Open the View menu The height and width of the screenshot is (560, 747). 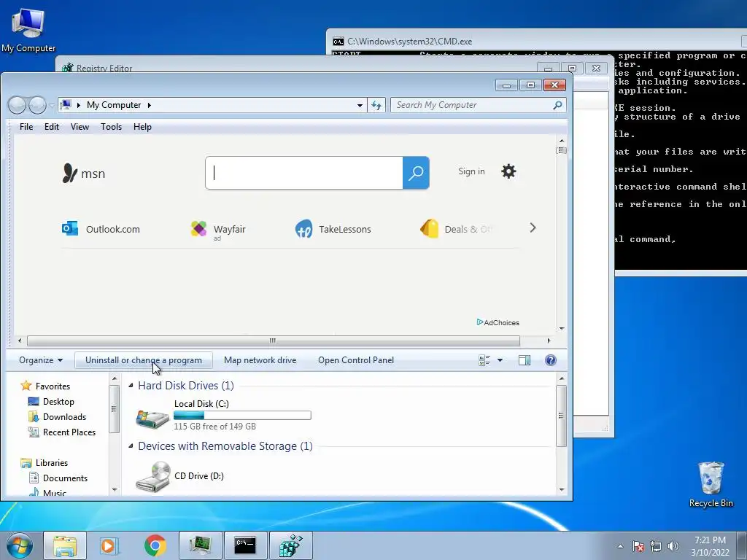(x=80, y=127)
